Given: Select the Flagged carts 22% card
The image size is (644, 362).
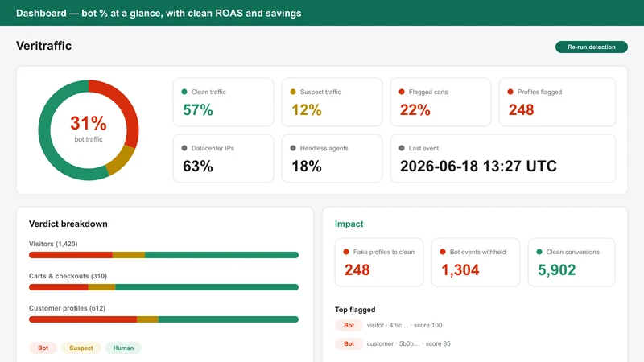Looking at the screenshot, I should coord(440,102).
